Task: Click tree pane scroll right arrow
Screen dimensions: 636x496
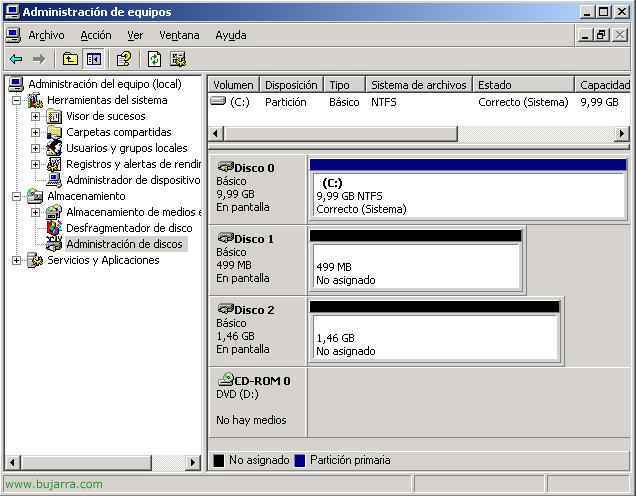Action: pos(193,462)
